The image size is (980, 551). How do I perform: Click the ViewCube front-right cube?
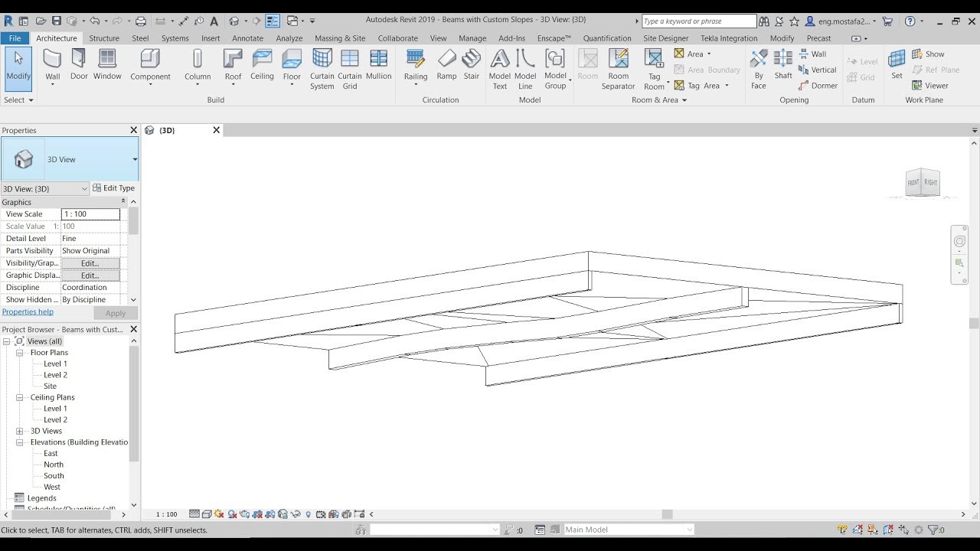[923, 182]
